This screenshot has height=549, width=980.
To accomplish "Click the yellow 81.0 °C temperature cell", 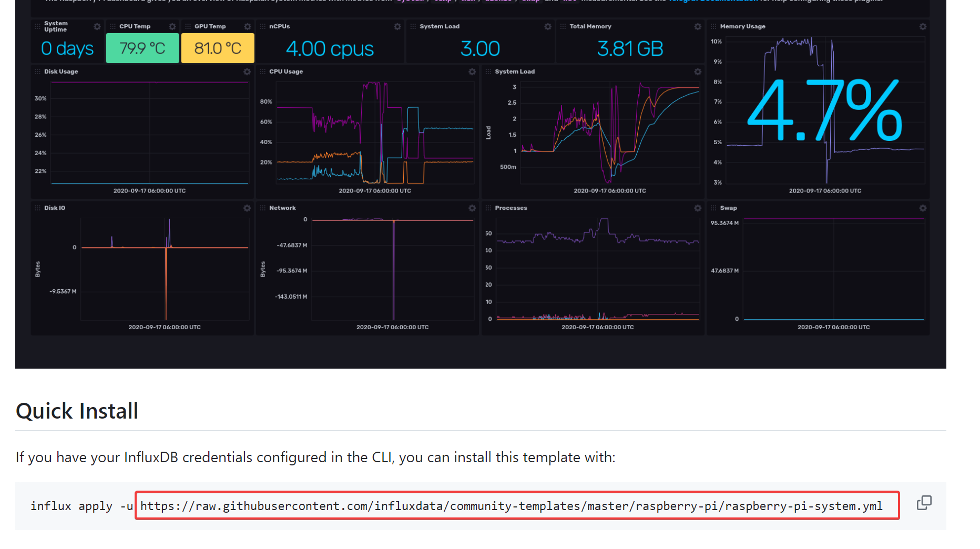I will pos(218,48).
